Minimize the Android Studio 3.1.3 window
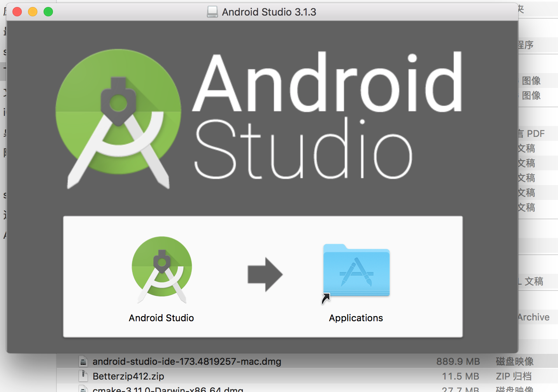Screen dimensions: 558x392 33,12
